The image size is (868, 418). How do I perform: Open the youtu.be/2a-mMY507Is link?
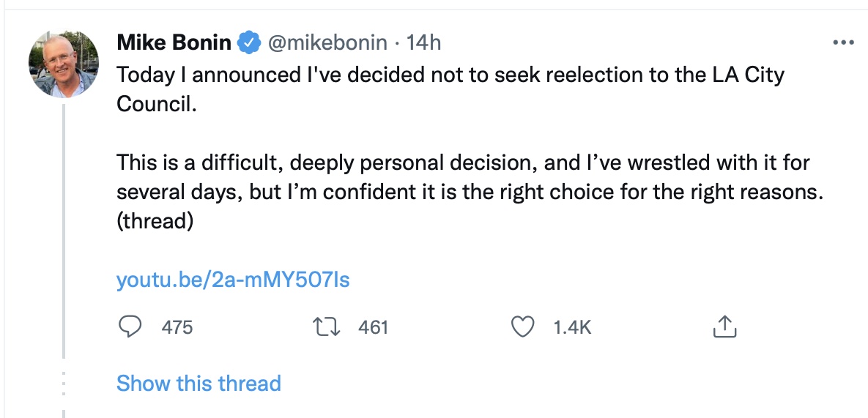tap(233, 280)
